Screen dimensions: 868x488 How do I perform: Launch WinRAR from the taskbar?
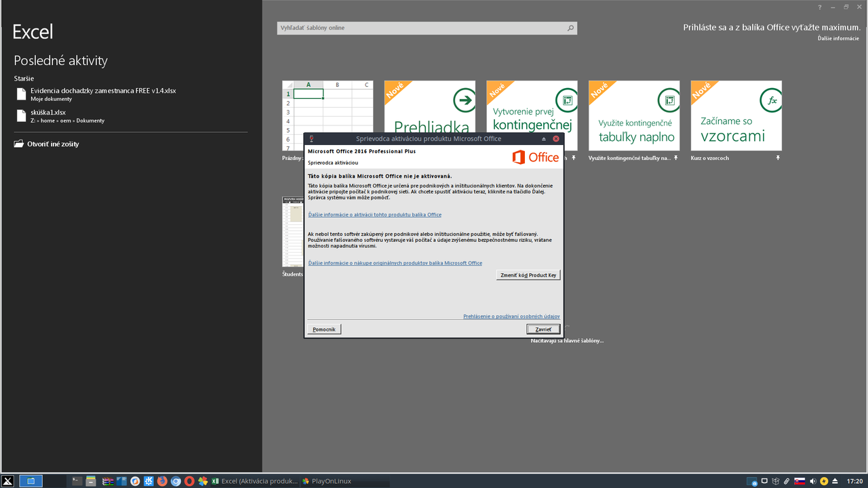(x=107, y=481)
